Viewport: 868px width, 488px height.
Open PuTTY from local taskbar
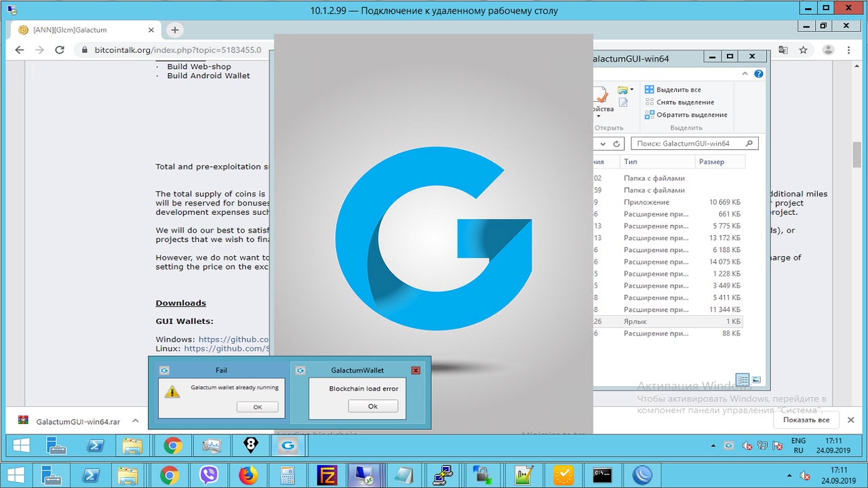(445, 475)
